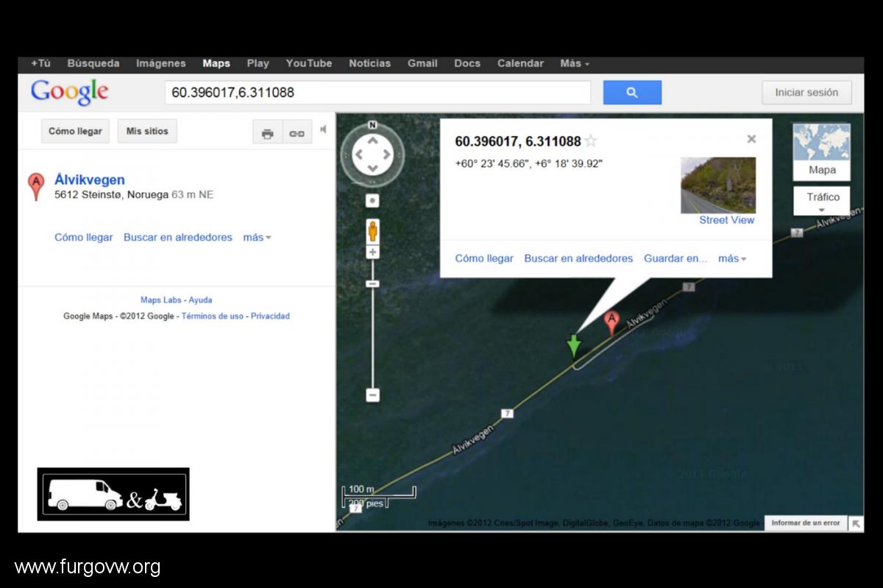Screen dimensions: 883x588
Task: Click the degrees coordinates "+60° 23' 45.66"" text
Action: pos(493,163)
